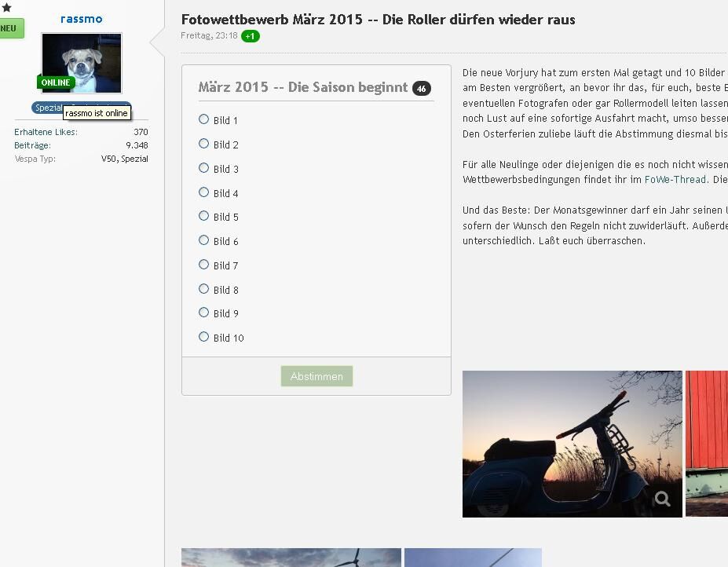
Task: Select the Bild 1 radio button
Action: (x=204, y=119)
